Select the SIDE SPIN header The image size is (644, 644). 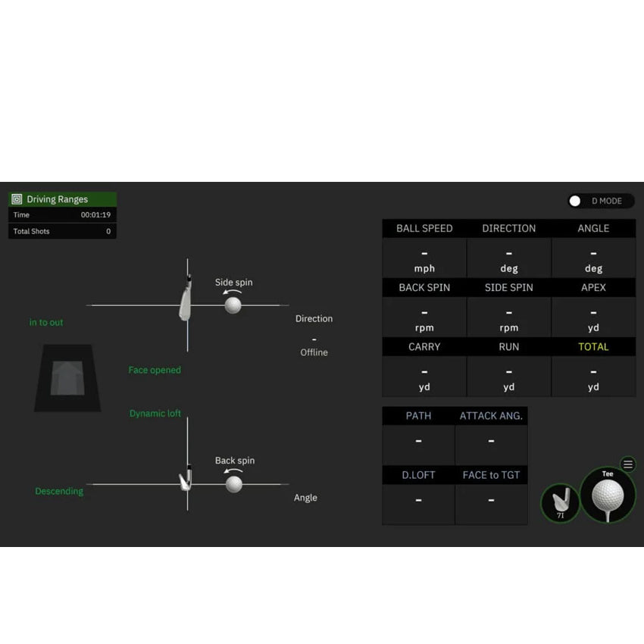pos(509,287)
